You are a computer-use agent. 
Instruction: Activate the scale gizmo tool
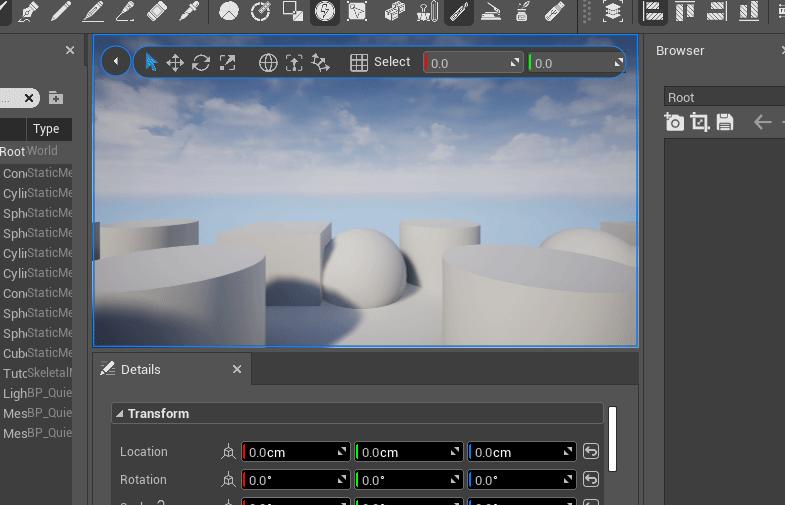[228, 62]
